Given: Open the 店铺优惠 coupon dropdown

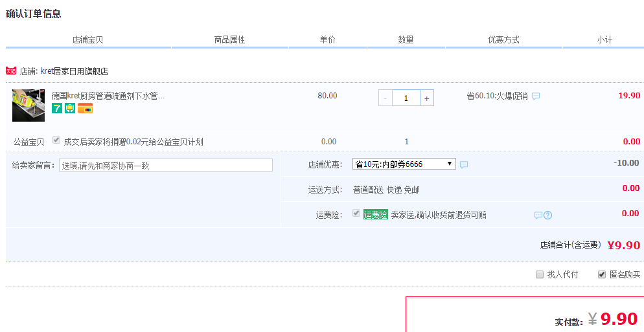Looking at the screenshot, I should [404, 164].
